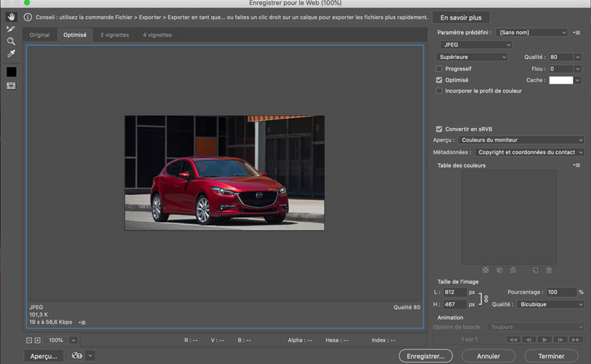
Task: Open Qualité 80 slider arrow
Action: click(577, 57)
